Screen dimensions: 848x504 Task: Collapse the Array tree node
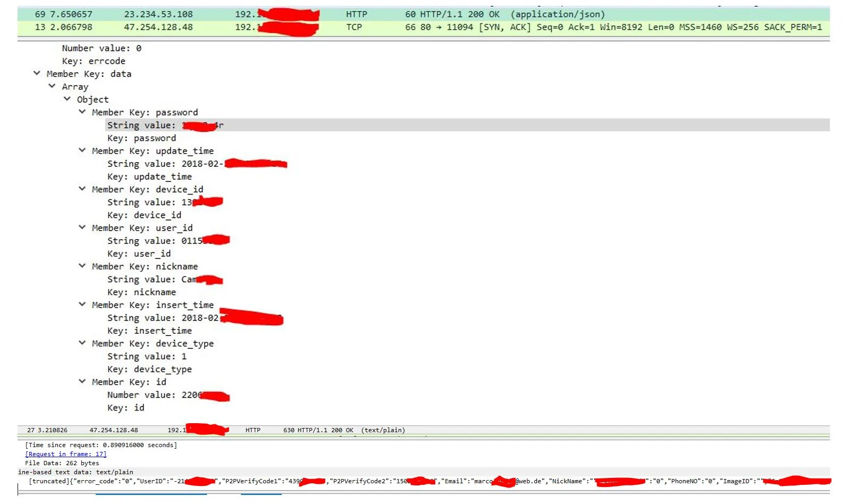point(52,86)
